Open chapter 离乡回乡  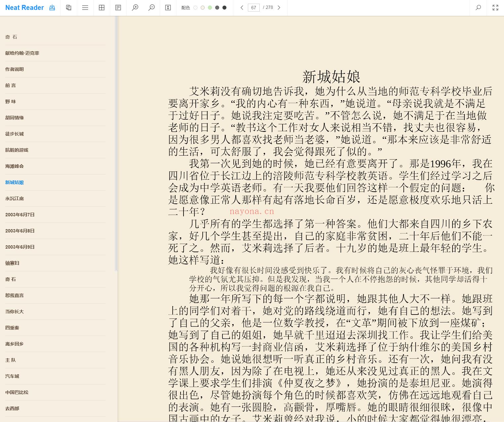coord(15,344)
